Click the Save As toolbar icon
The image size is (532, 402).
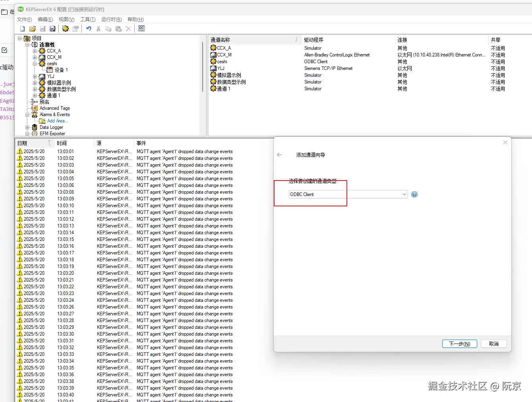pos(52,29)
